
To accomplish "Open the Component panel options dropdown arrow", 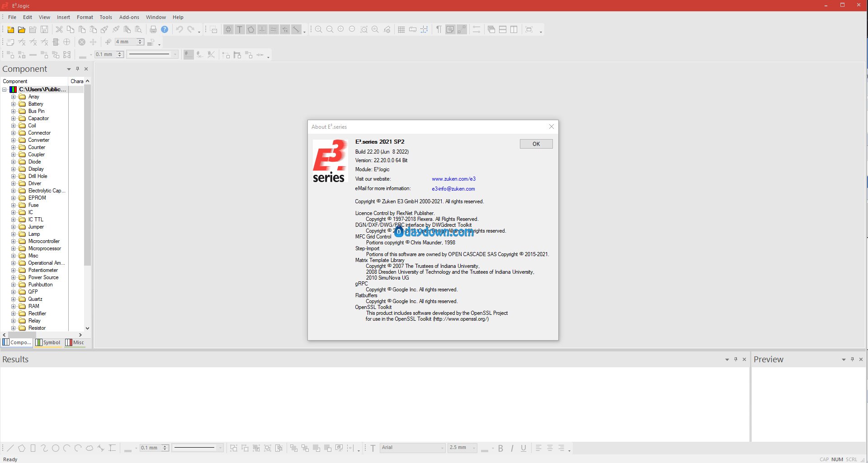I will [69, 69].
